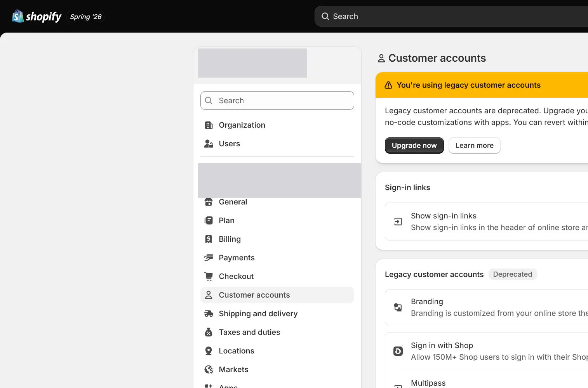Click the Locations pin icon

(209, 351)
